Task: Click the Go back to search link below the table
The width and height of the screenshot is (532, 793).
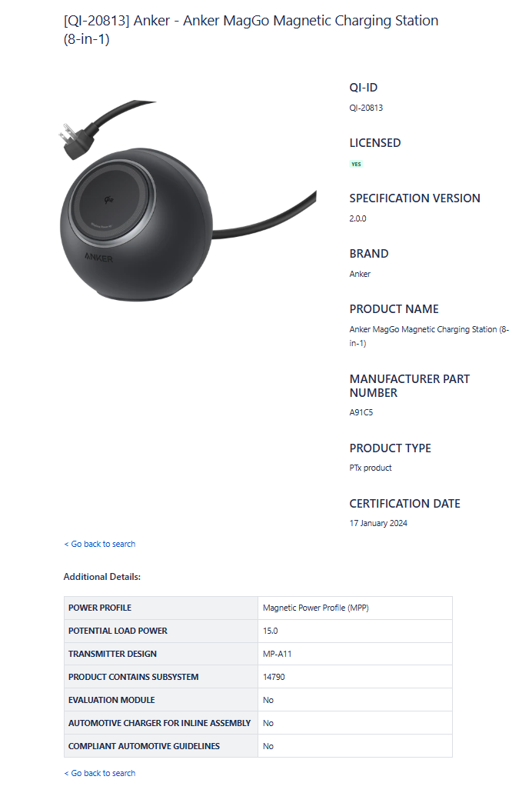Action: tap(99, 773)
